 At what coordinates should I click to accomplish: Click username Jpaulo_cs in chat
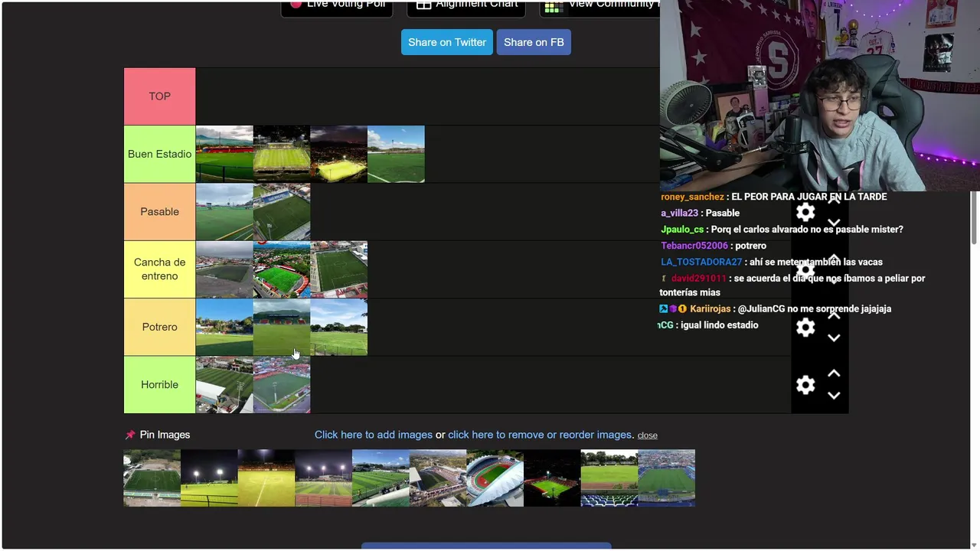pos(682,230)
